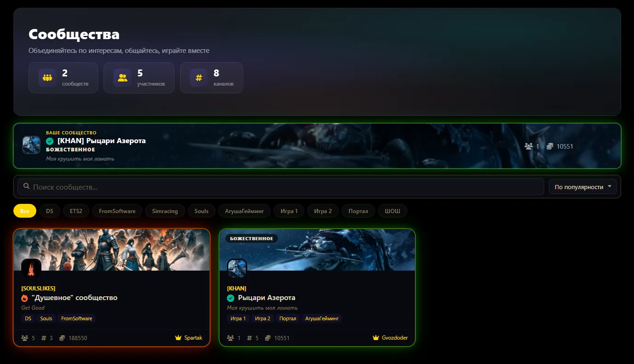634x364 pixels.
Task: Click the Souls tag on SOULSLIKES card
Action: coord(46,318)
